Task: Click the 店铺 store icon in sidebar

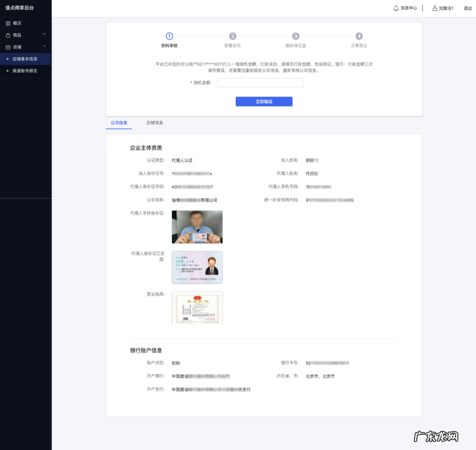Action: (8, 47)
